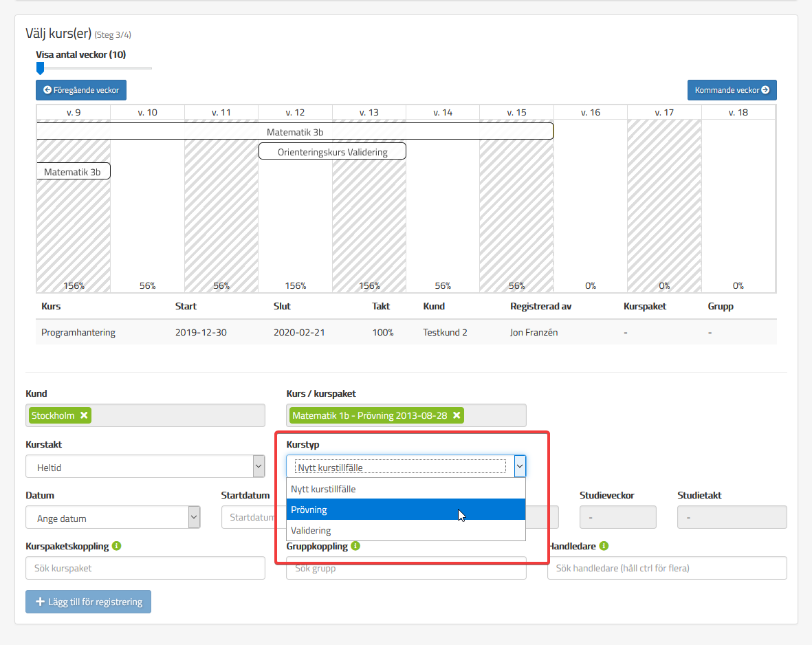Screen dimensions: 812x645
Task: Select Validering in Kurstyp list
Action: click(x=406, y=530)
